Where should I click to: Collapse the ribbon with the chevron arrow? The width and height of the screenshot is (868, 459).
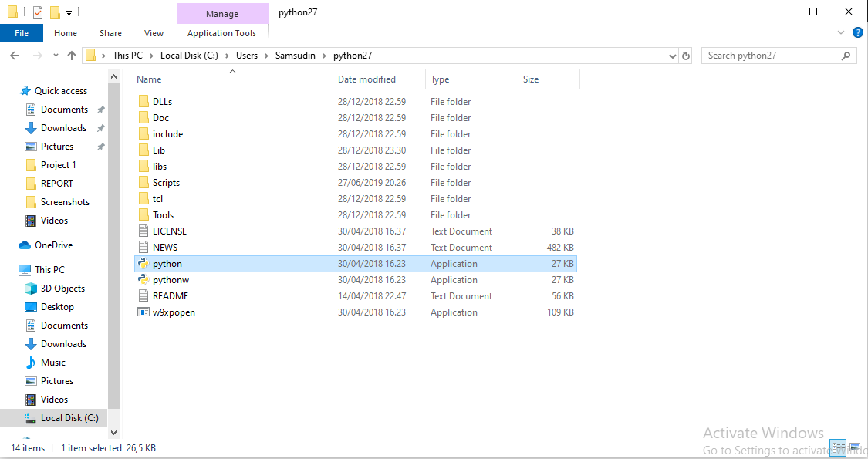[841, 32]
